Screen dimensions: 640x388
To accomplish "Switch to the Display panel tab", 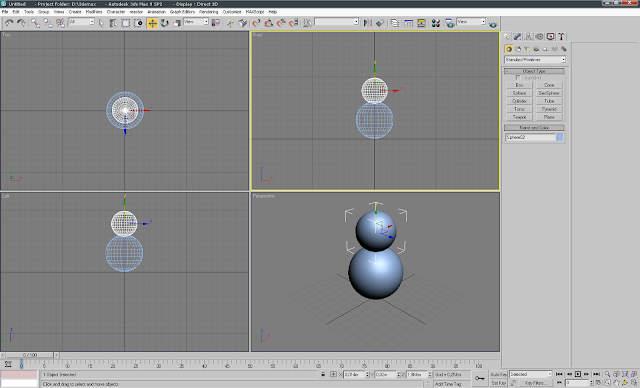I will point(551,37).
